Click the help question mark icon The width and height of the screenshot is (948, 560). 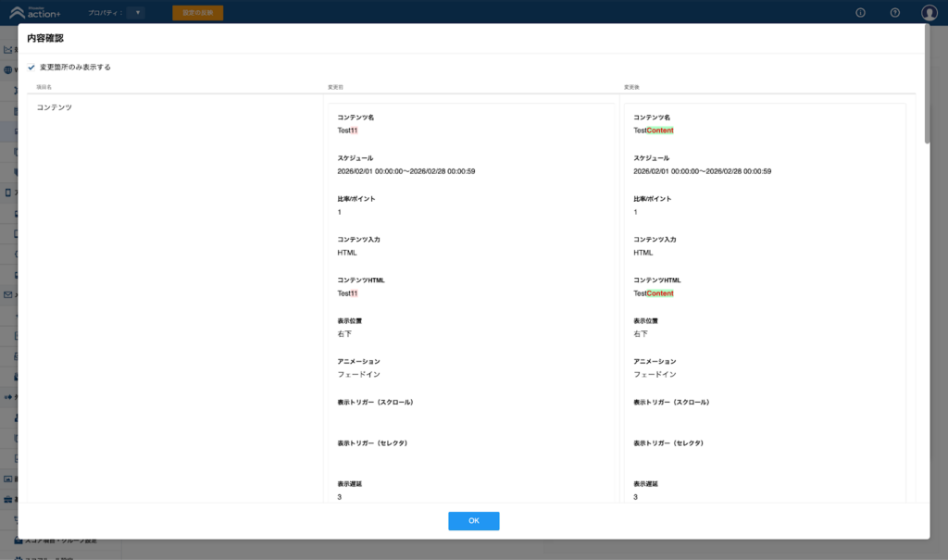(x=894, y=13)
